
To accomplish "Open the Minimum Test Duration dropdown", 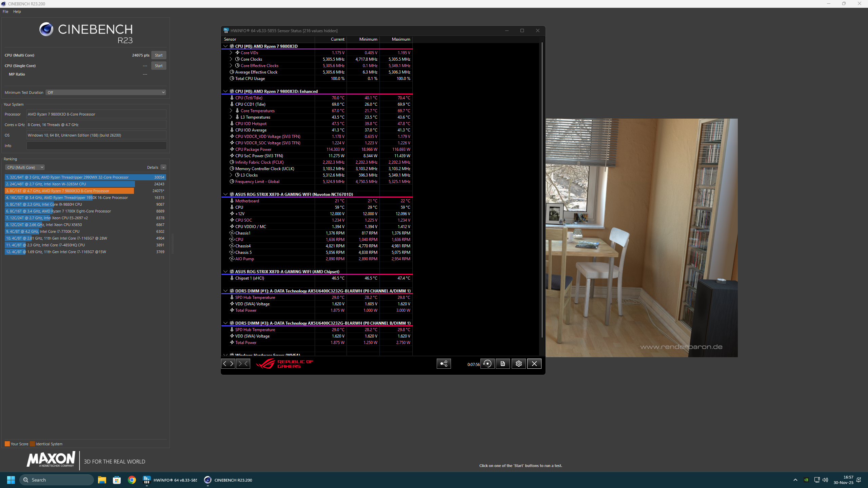I will pyautogui.click(x=106, y=93).
